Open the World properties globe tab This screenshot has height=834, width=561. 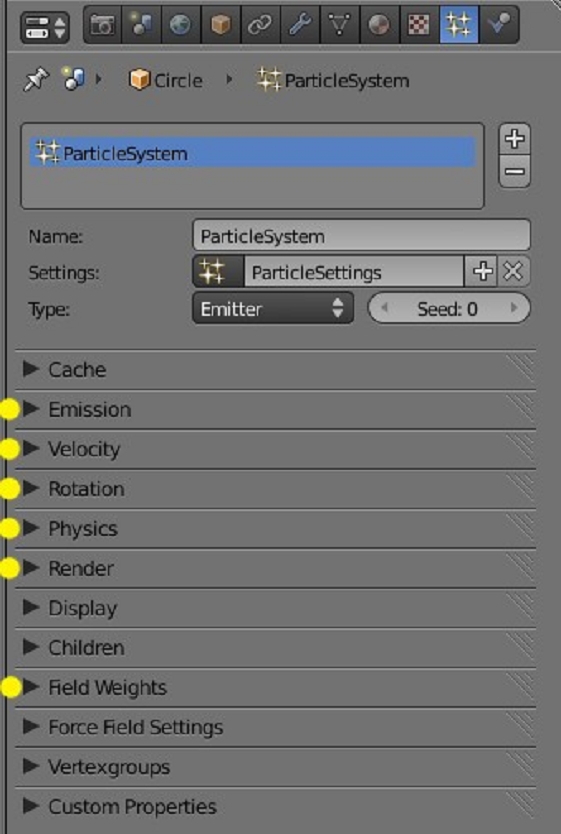181,26
